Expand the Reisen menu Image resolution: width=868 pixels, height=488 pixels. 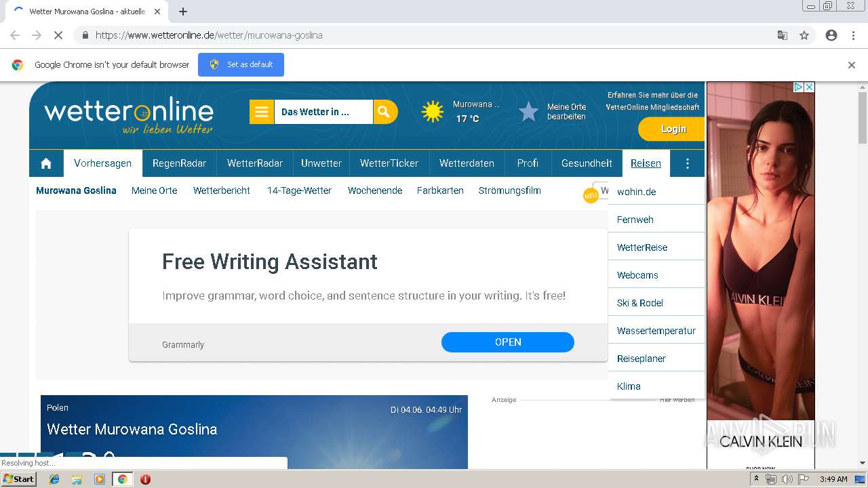(646, 163)
